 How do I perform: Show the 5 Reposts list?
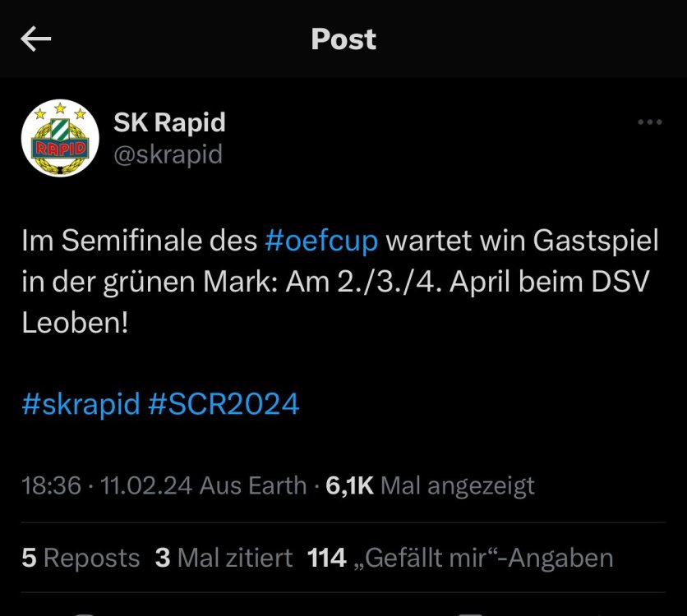81,559
